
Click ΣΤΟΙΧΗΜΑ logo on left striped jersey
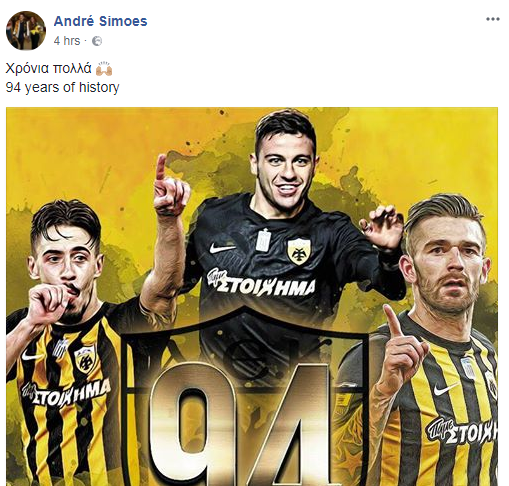[66, 393]
